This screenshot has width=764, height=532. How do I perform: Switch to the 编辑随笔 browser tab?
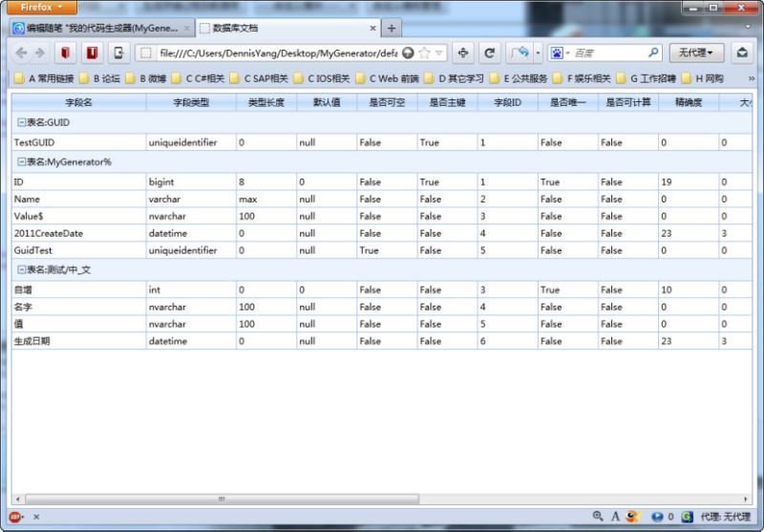tap(95, 28)
